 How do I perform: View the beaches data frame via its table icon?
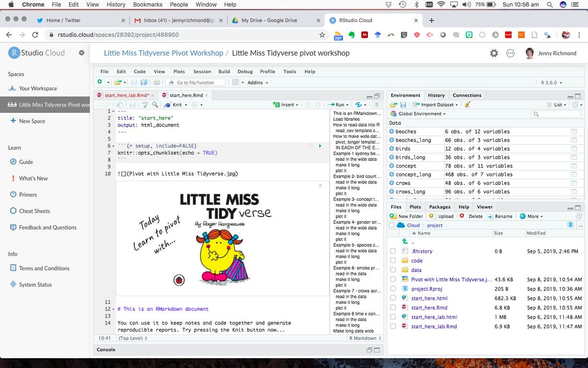[x=573, y=131]
